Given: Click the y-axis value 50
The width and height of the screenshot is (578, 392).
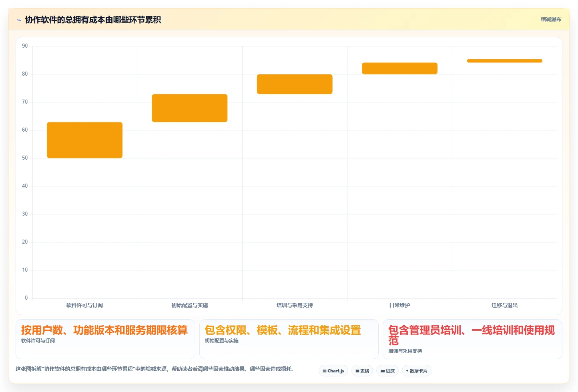Looking at the screenshot, I should [x=25, y=158].
